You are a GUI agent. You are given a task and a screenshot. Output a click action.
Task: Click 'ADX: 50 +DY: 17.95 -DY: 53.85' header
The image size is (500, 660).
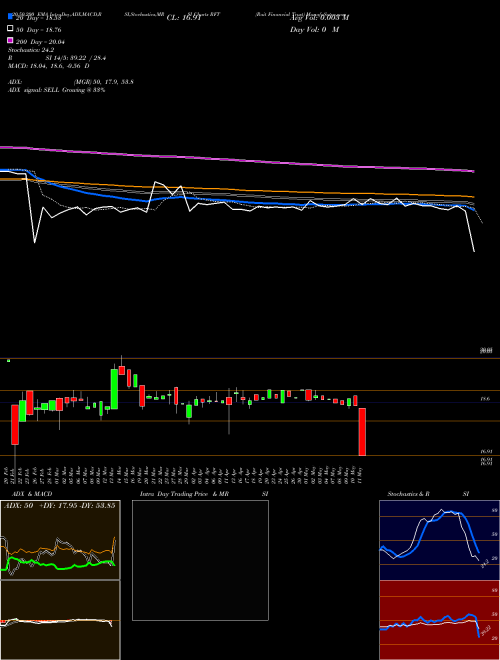click(x=59, y=505)
